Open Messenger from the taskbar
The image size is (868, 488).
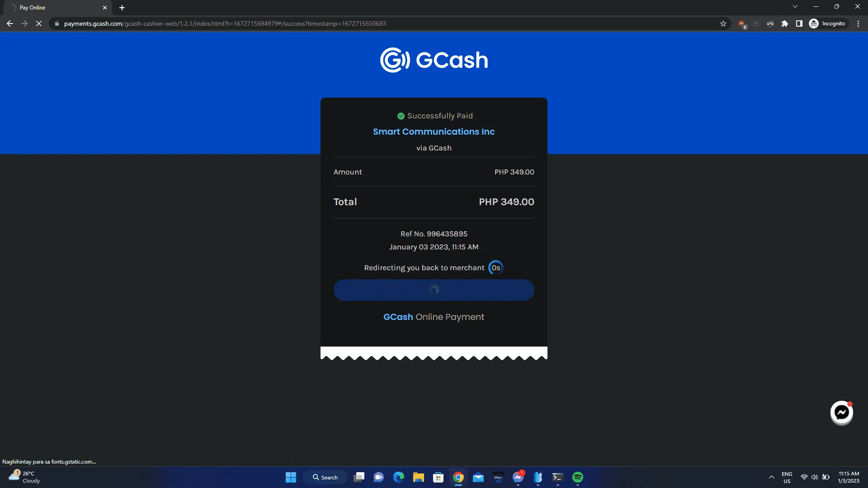pyautogui.click(x=518, y=478)
